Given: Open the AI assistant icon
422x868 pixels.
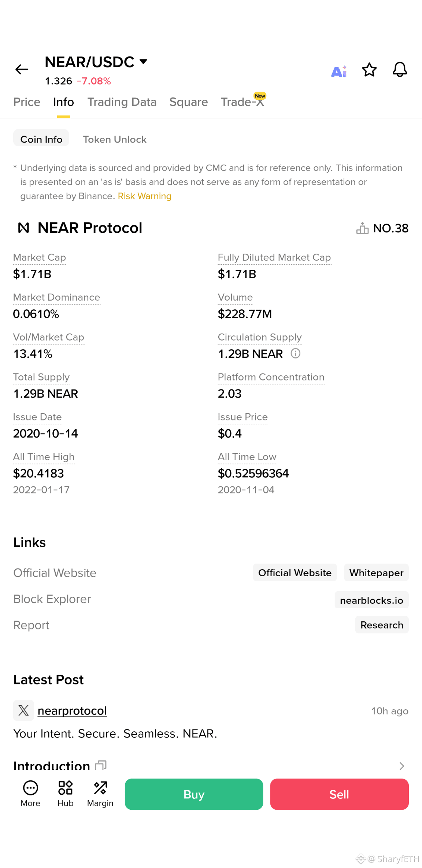Looking at the screenshot, I should (339, 71).
